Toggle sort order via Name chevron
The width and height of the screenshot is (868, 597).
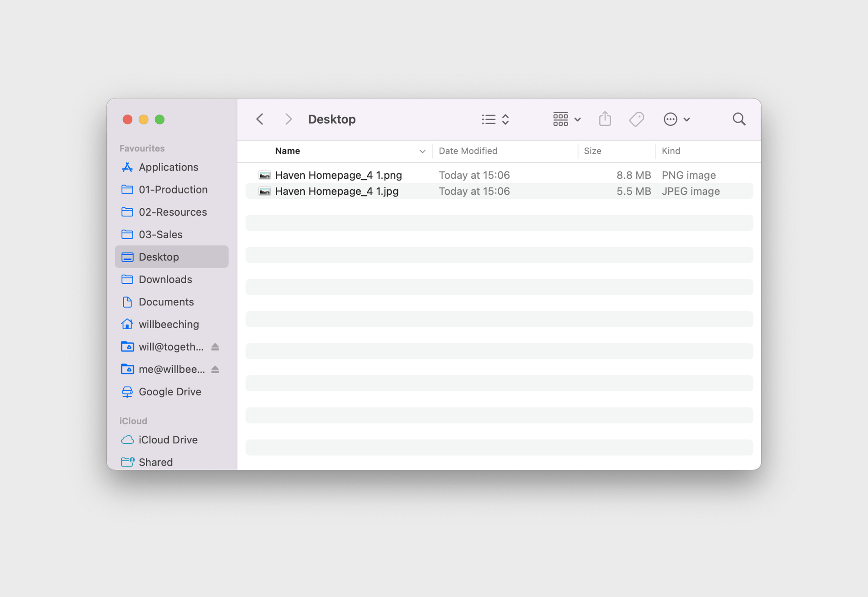(422, 151)
